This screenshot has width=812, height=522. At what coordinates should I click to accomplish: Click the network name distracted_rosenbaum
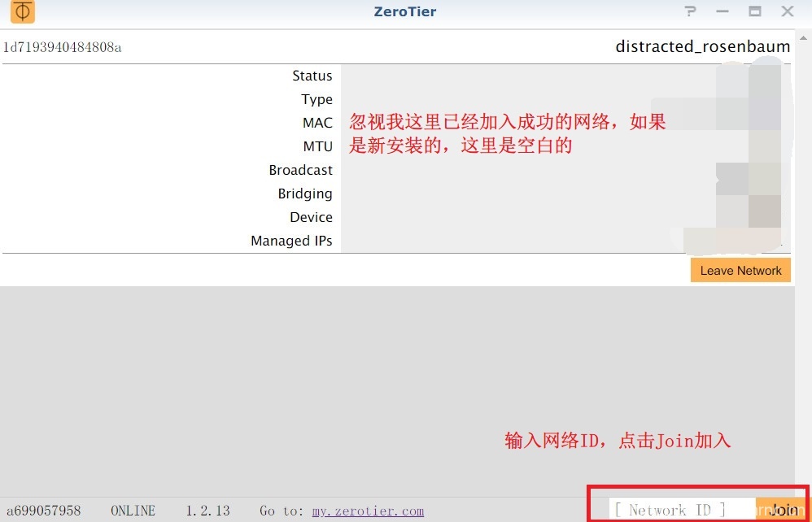coord(702,46)
